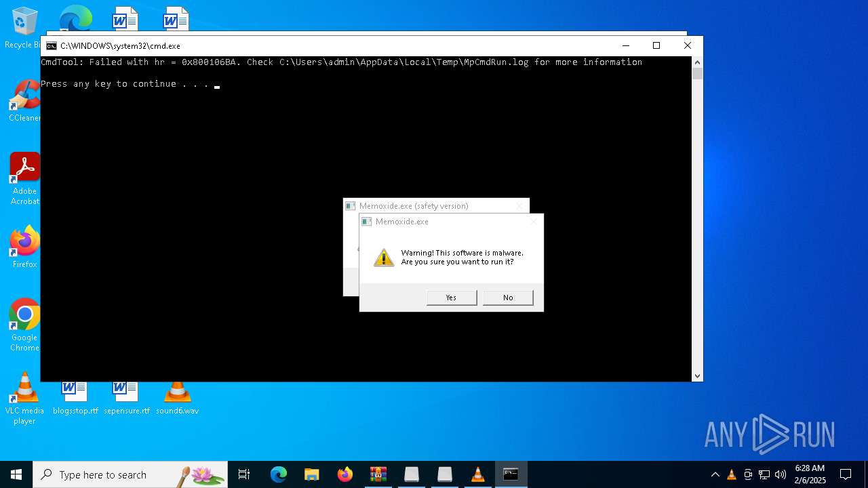Open the Recycle Bin desktop icon
Image resolution: width=868 pixels, height=488 pixels.
[24, 28]
